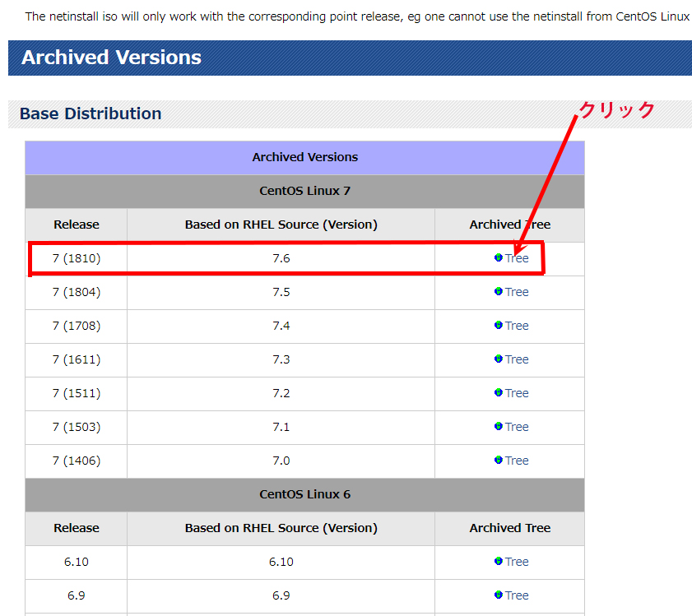Click the netinstall iso note at the top
This screenshot has width=692, height=616.
[357, 16]
